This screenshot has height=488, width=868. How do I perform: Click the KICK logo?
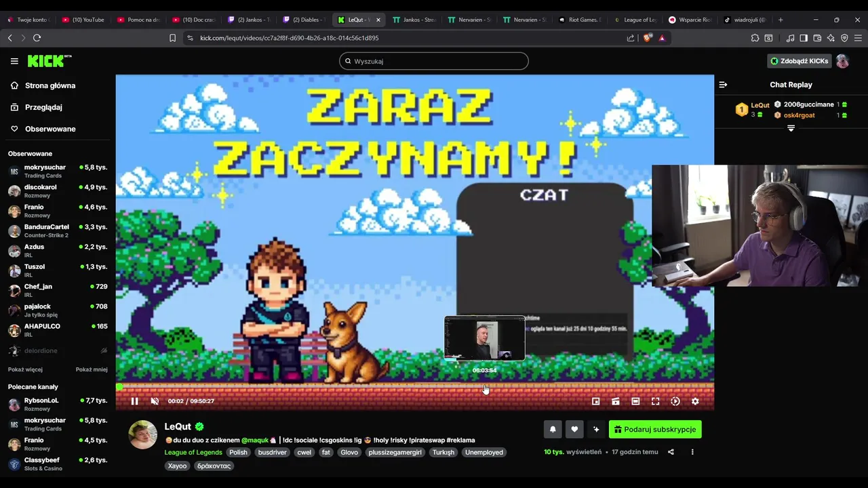(x=50, y=61)
